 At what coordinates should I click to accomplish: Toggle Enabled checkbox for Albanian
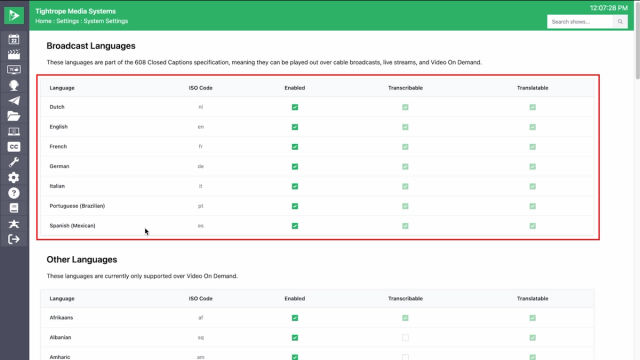coord(295,338)
